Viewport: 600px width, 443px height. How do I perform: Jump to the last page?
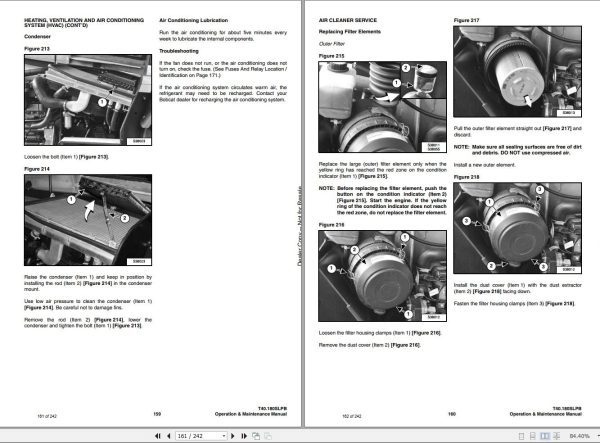point(244,436)
